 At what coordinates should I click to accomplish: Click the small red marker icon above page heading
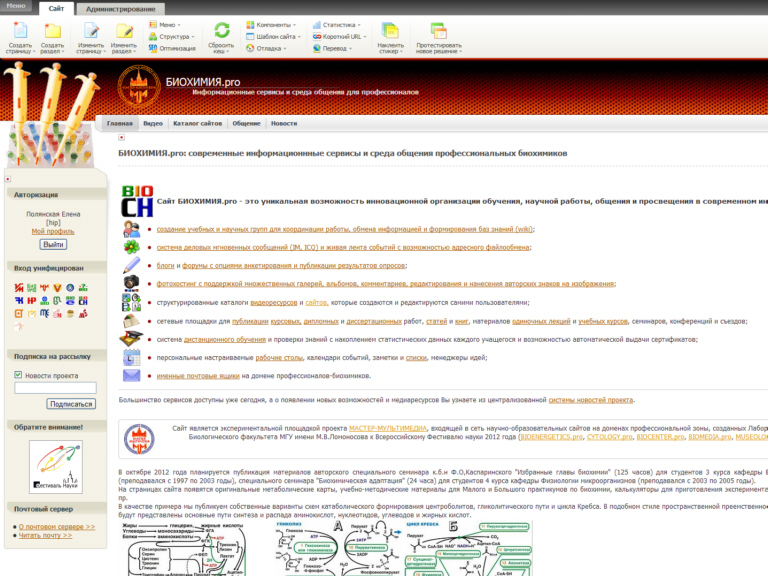coord(121,137)
